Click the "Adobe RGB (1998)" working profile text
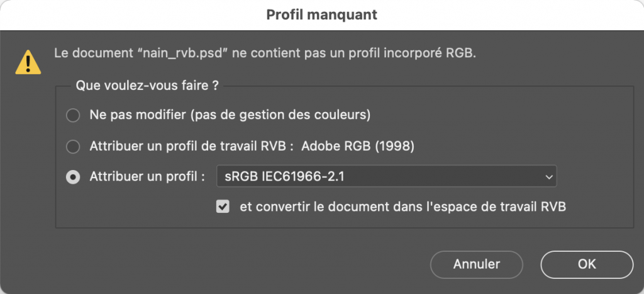 (x=358, y=147)
